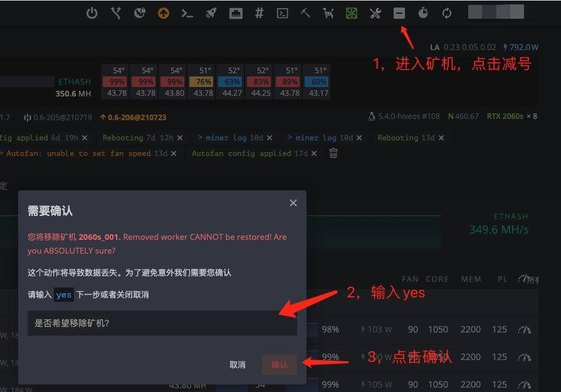Open the green fan autofan icon
561x392 pixels.
(x=352, y=13)
